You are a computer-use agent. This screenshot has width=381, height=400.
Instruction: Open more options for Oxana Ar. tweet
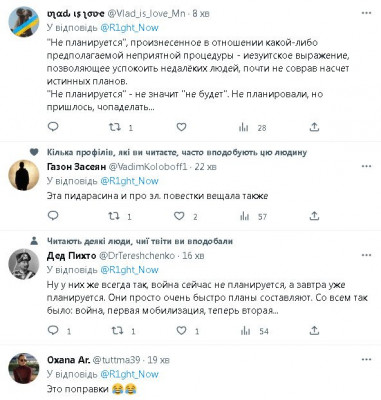[366, 359]
